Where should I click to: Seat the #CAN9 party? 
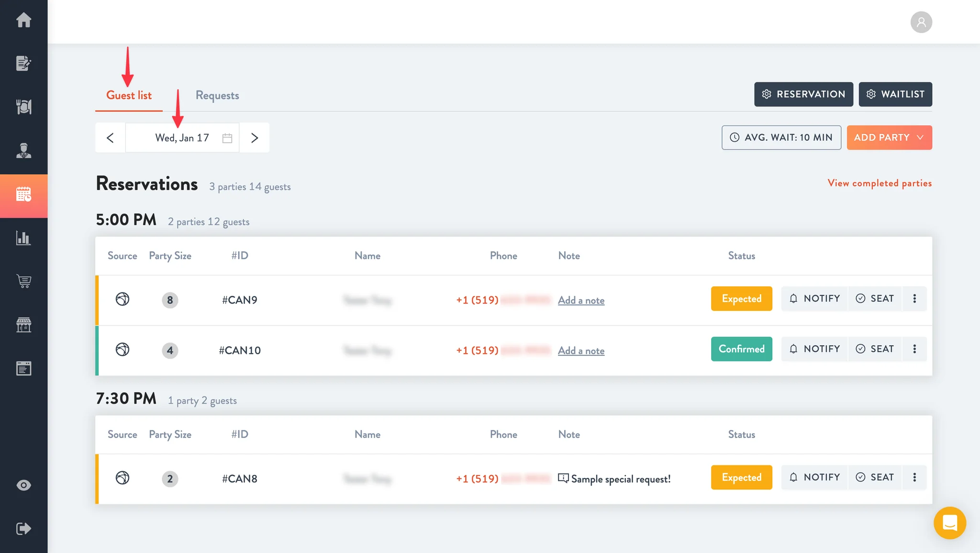(x=875, y=299)
